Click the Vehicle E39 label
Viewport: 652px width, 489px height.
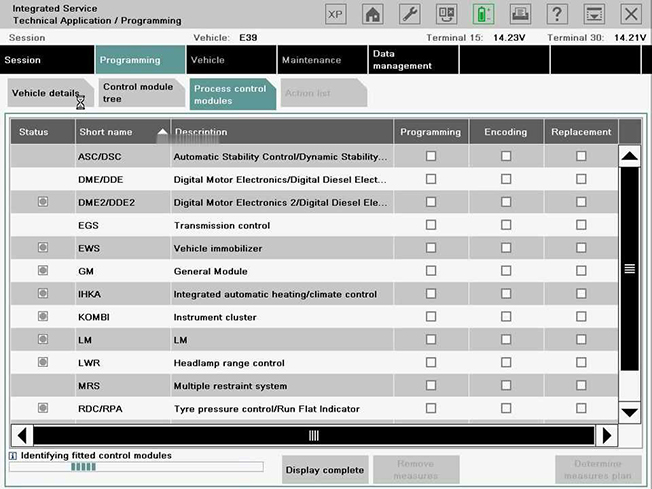pyautogui.click(x=225, y=38)
